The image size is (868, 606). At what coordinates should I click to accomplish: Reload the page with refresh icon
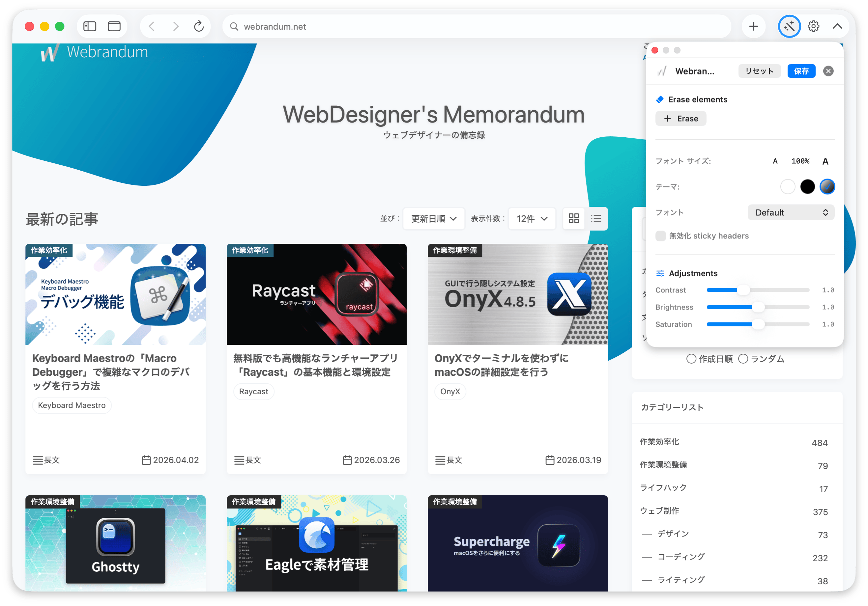199,26
